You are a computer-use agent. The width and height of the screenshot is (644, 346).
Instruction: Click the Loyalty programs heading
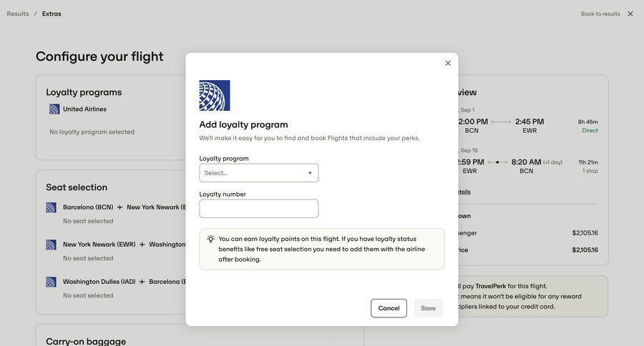click(84, 92)
